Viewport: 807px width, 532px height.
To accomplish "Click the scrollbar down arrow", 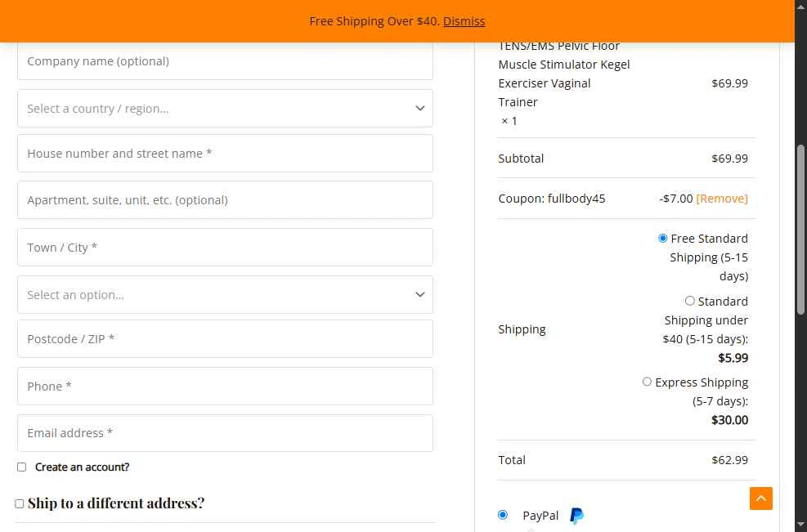I will pos(800,526).
